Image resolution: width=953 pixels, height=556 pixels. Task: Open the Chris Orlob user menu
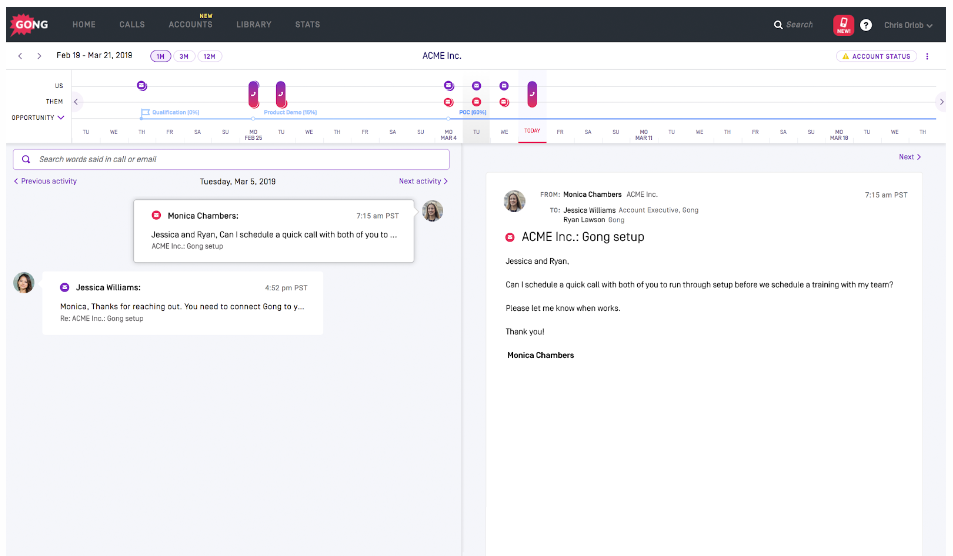[x=908, y=25]
